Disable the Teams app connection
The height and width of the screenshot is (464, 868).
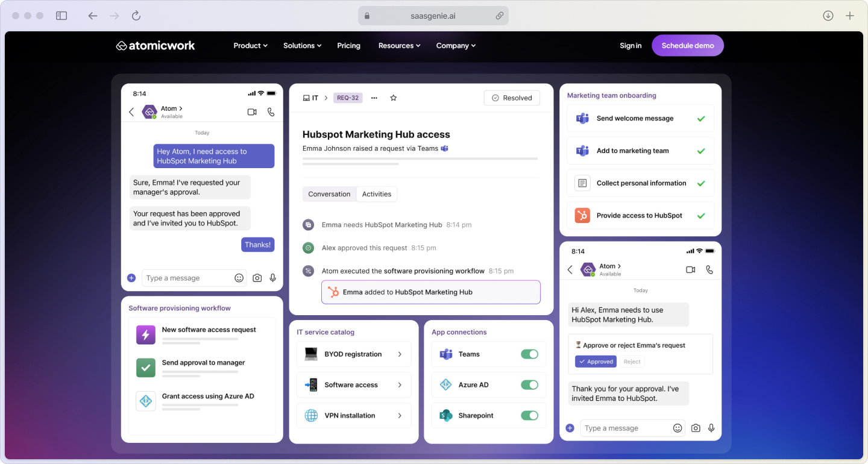click(529, 354)
